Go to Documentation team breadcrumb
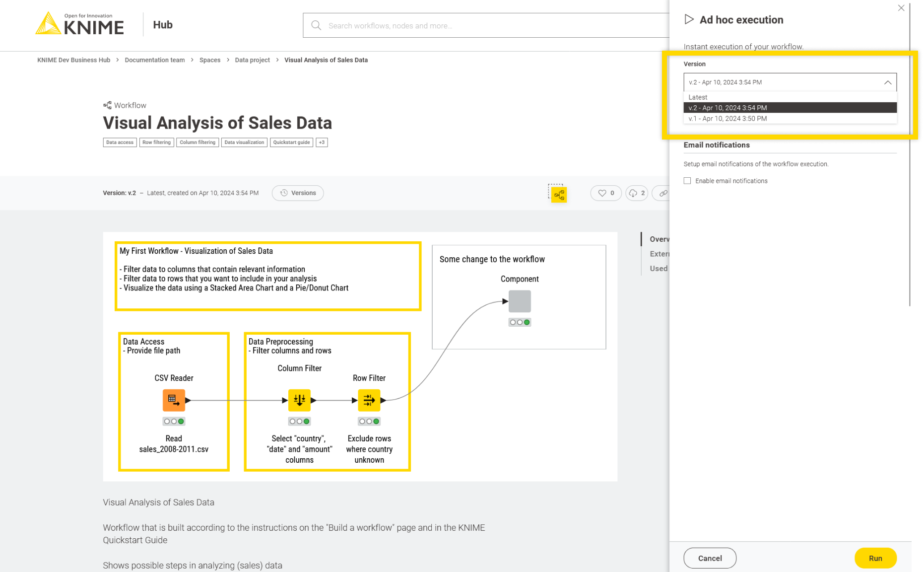 [x=154, y=60]
